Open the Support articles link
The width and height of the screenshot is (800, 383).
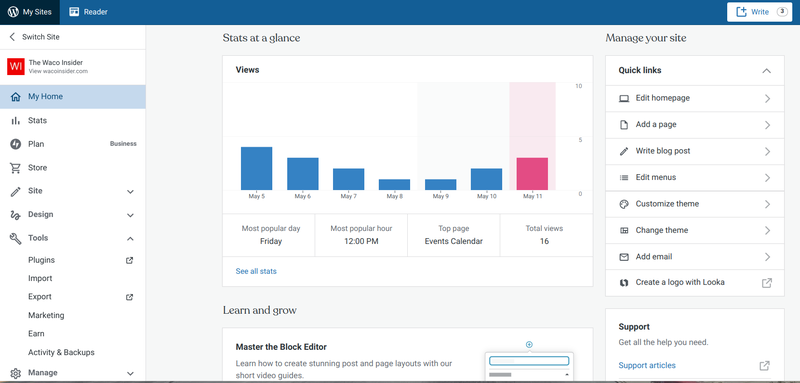tap(647, 365)
